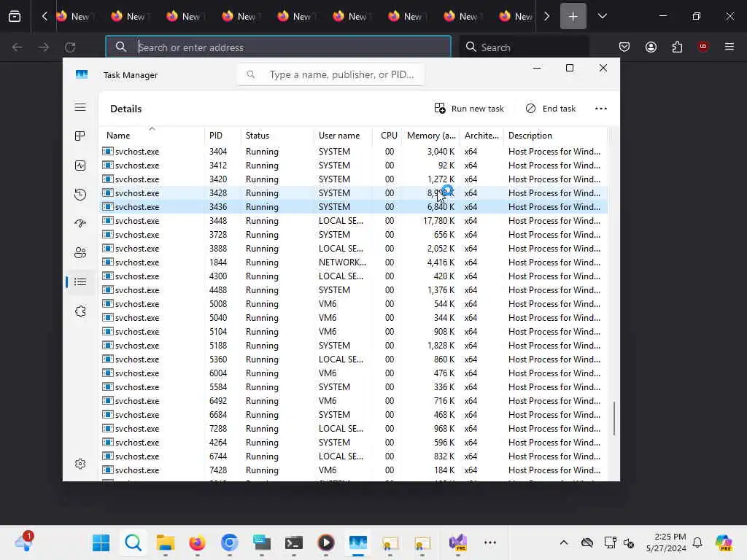Open Visual Studio Preview taskbar icon
747x560 pixels.
click(x=458, y=542)
